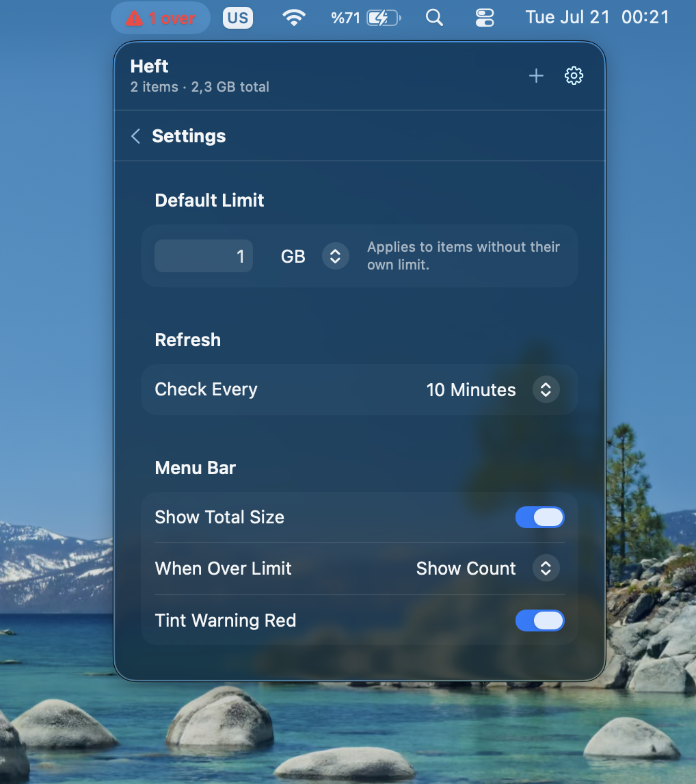696x784 pixels.
Task: Click the 'Show Total Size' label
Action: 219,517
